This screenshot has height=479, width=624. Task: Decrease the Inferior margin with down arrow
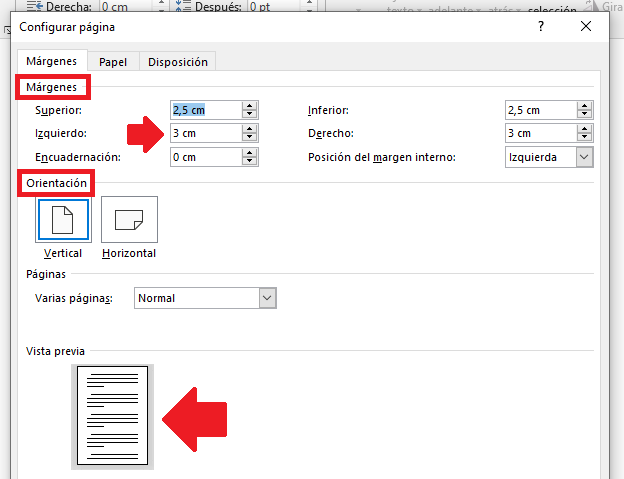pyautogui.click(x=585, y=114)
